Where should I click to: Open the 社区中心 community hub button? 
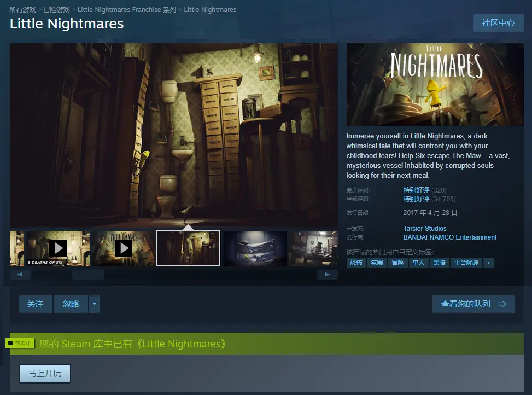[499, 23]
